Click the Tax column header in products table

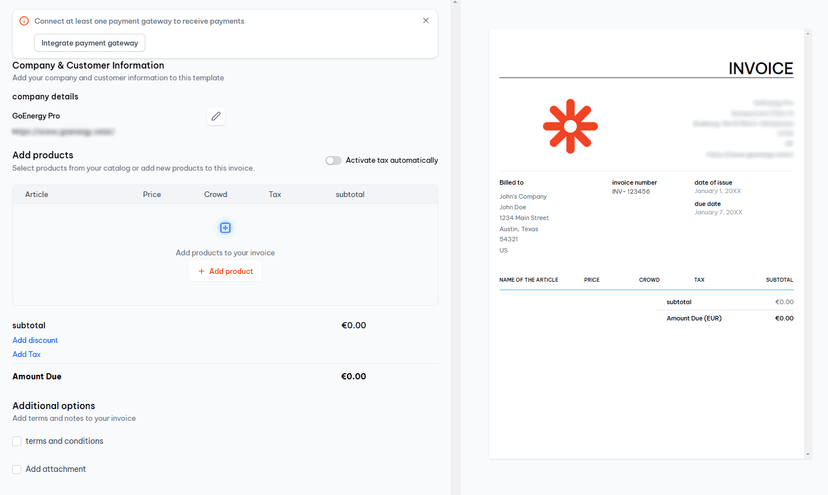[x=275, y=194]
